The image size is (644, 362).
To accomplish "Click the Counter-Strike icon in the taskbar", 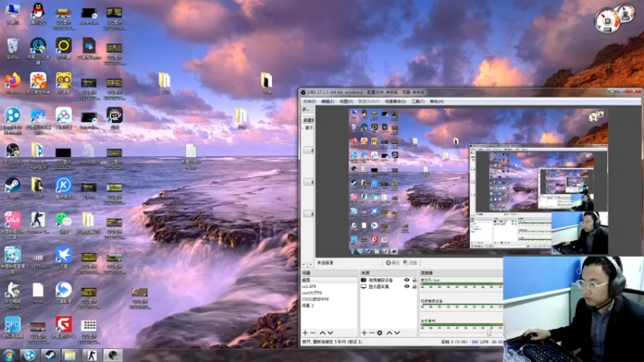I will click(91, 355).
